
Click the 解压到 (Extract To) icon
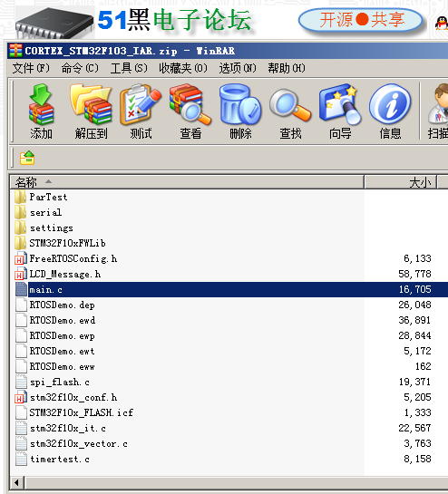pos(91,111)
